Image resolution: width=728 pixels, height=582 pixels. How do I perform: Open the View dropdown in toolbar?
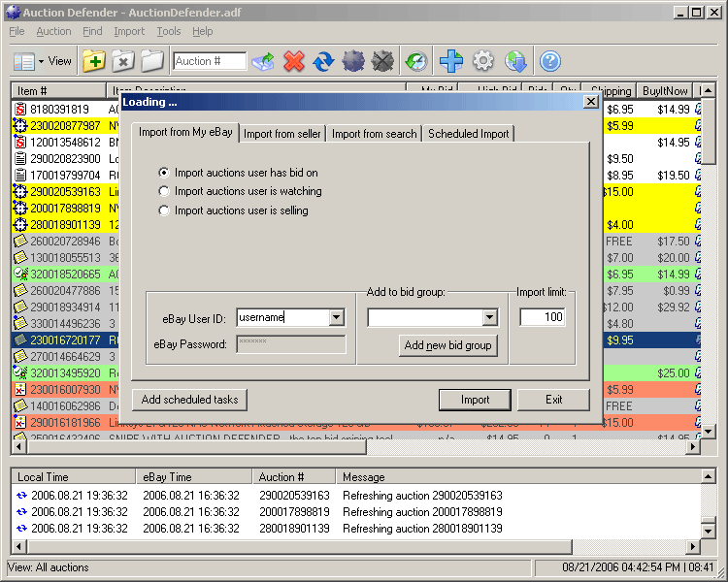[x=43, y=61]
